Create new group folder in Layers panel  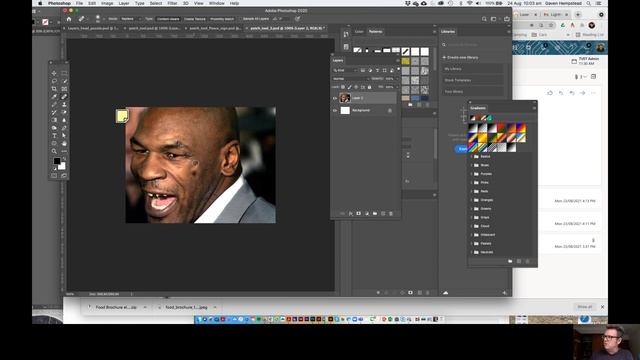375,213
